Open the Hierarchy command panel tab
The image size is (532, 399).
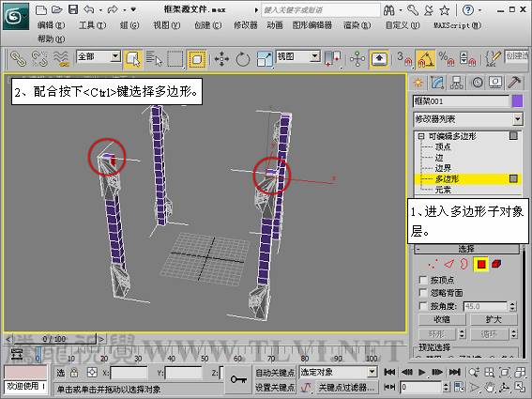click(x=456, y=83)
